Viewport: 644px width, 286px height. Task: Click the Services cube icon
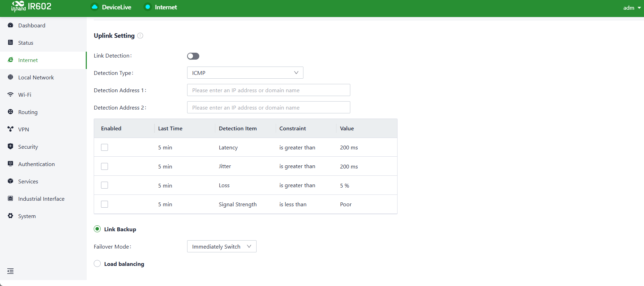point(10,181)
